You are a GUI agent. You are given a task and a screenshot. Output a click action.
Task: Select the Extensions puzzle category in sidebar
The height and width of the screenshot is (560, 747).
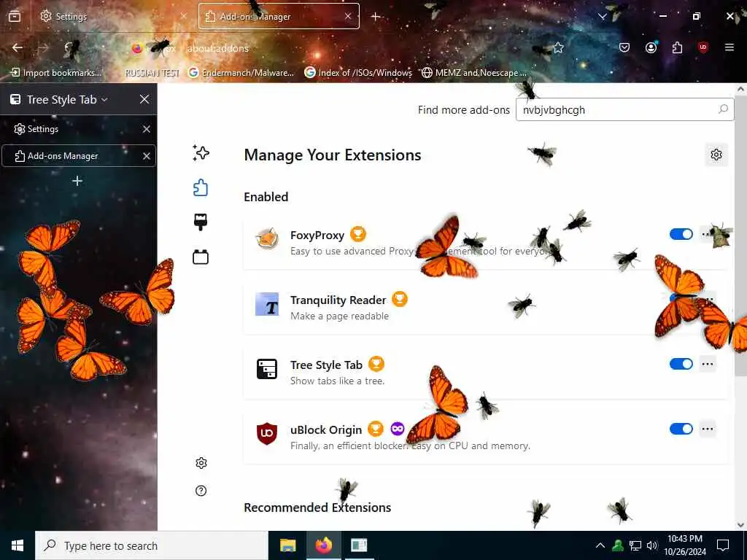(201, 187)
